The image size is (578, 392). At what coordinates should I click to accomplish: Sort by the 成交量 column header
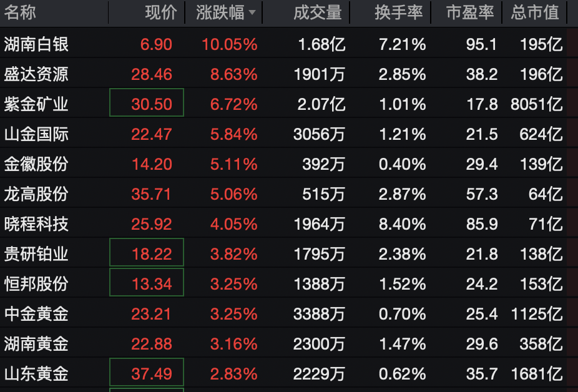(x=317, y=12)
